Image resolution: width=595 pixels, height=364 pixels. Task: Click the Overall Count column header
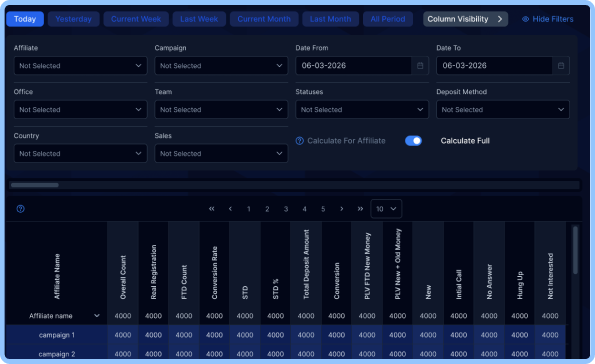click(x=123, y=277)
